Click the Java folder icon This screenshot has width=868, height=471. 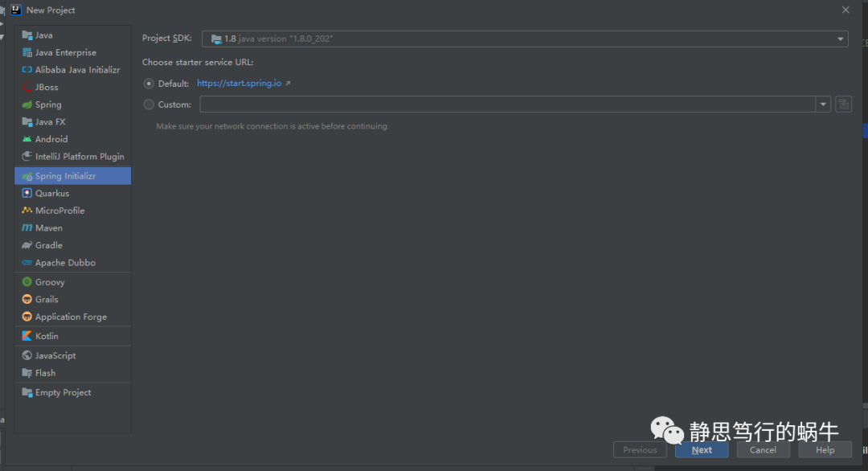(27, 35)
